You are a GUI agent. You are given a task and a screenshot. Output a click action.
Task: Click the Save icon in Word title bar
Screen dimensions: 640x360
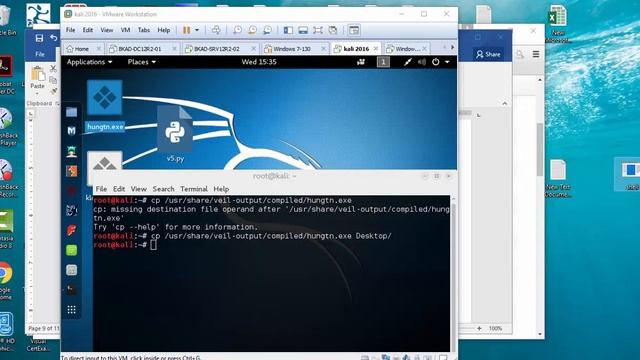click(39, 38)
